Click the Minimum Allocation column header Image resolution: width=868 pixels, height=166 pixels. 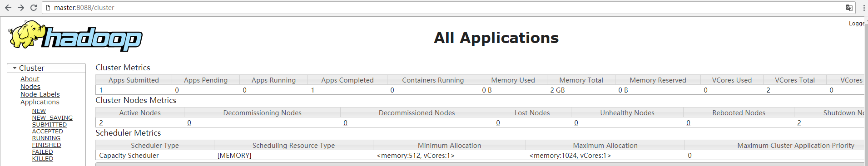tap(450, 146)
